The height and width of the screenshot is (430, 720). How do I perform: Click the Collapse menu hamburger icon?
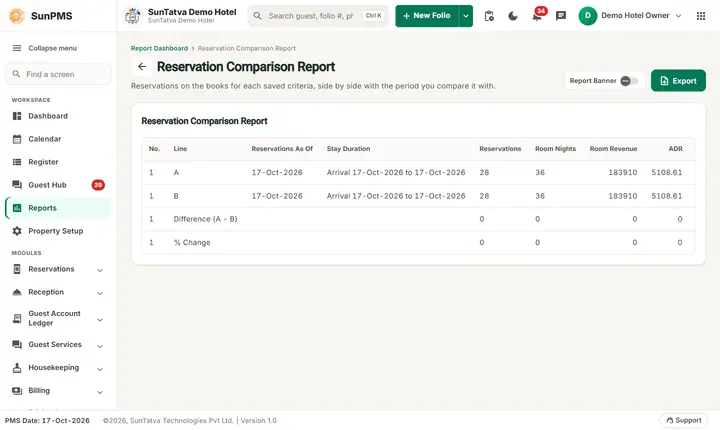(x=17, y=48)
